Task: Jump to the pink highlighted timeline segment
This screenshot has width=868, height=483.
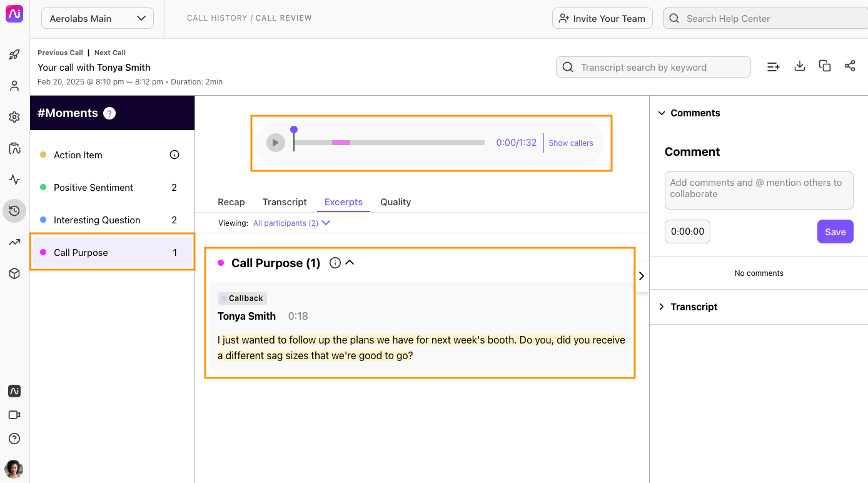Action: [341, 143]
